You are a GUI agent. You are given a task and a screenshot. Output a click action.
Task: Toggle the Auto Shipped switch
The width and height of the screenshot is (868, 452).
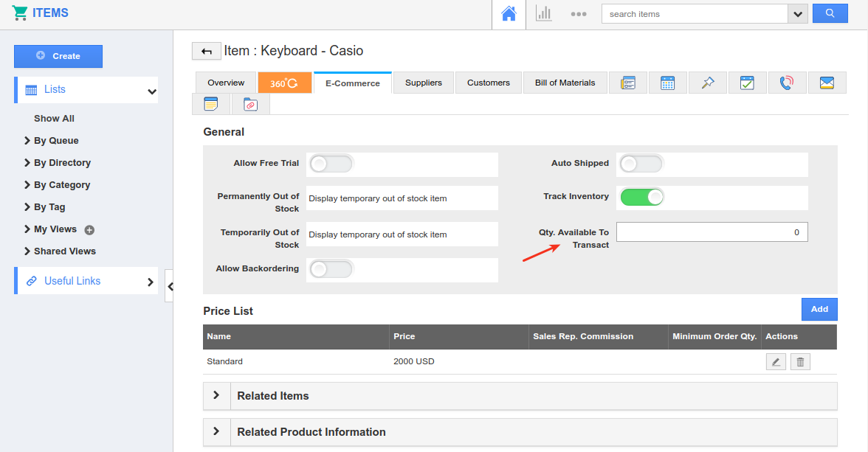click(x=641, y=164)
